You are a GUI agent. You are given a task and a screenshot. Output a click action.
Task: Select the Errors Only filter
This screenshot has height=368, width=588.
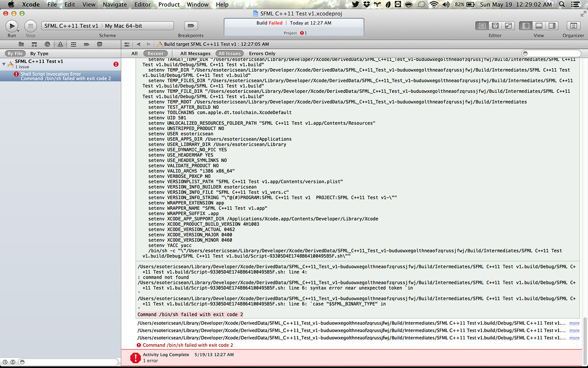pos(262,54)
